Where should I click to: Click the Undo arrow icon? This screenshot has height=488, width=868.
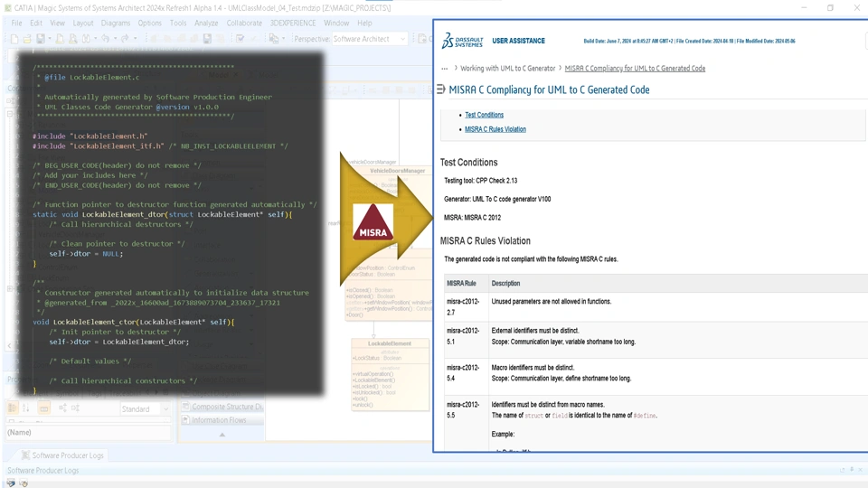point(105,39)
